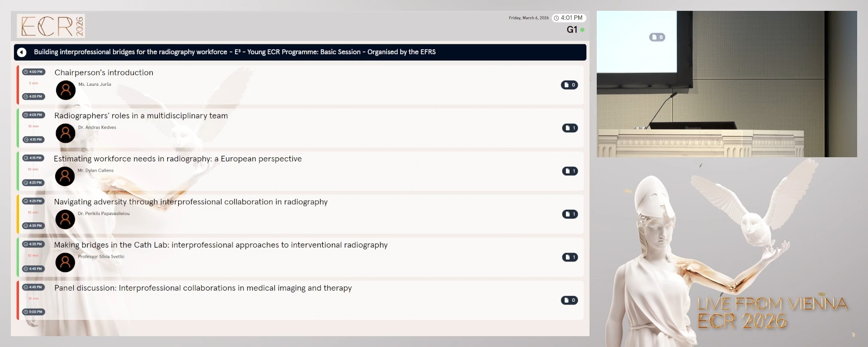Select the Chairperson's introduction title
This screenshot has width=868, height=347.
click(x=104, y=73)
